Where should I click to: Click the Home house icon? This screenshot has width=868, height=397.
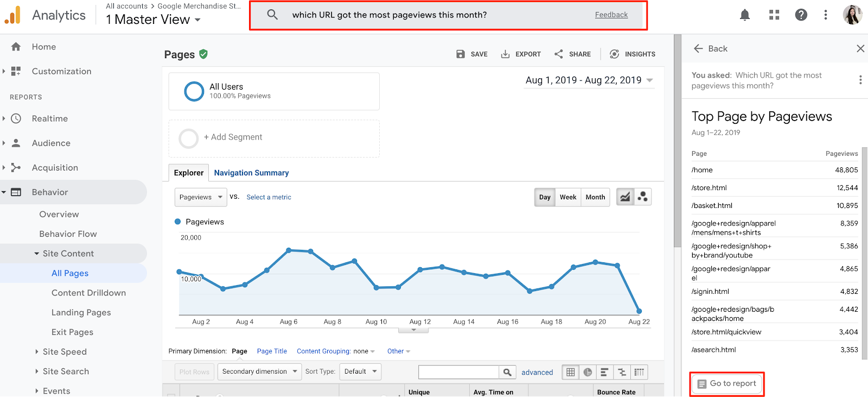(x=16, y=47)
